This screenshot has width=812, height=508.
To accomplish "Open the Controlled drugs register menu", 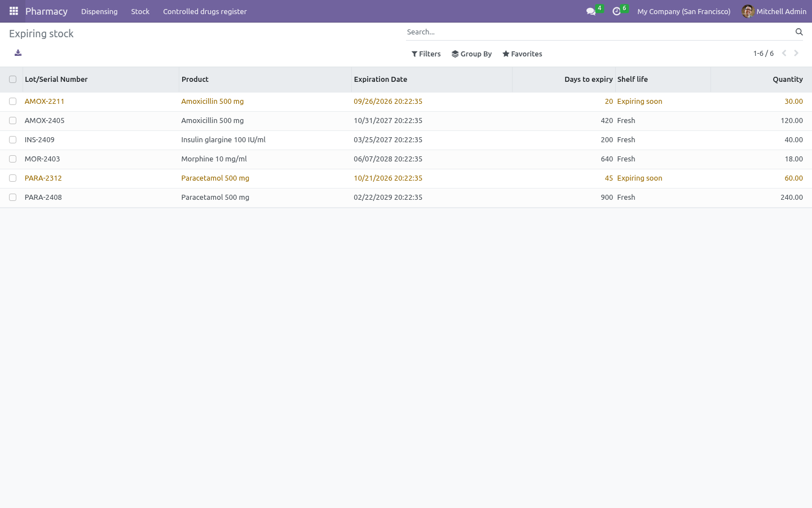I will [205, 11].
